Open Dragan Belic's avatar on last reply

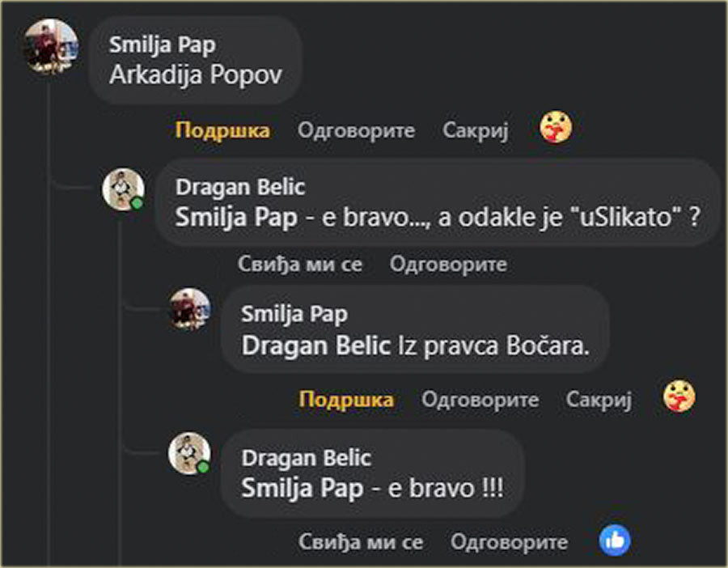pos(189,454)
